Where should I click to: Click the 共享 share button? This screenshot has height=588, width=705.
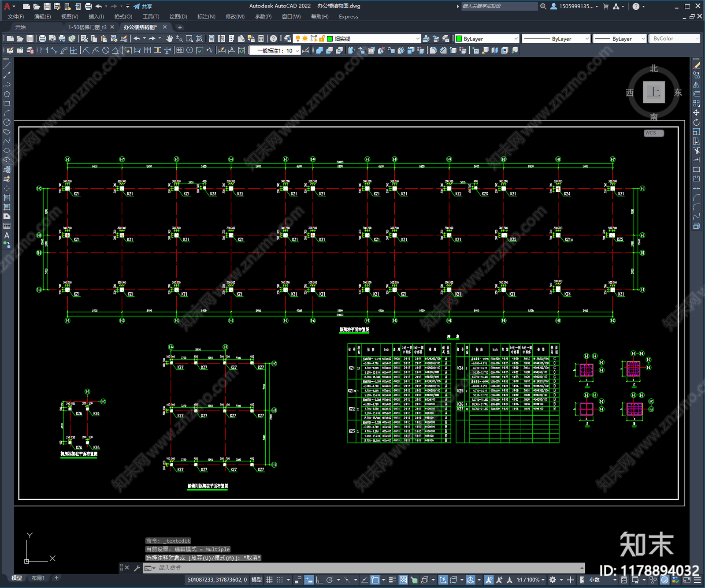click(x=143, y=6)
